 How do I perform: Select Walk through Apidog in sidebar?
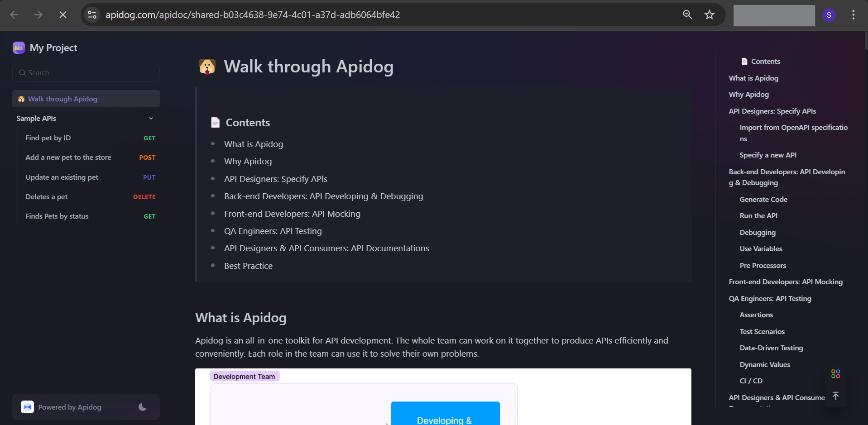(x=86, y=99)
